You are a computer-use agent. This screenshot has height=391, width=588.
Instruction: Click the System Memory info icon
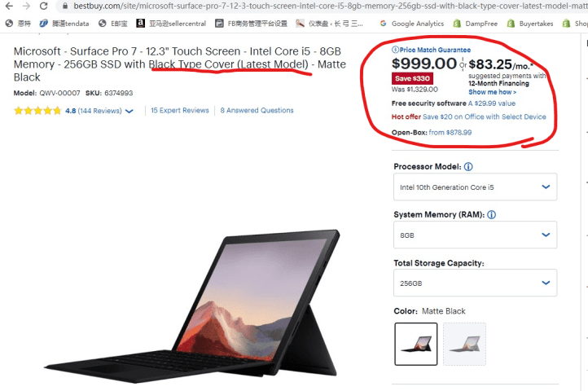(491, 214)
